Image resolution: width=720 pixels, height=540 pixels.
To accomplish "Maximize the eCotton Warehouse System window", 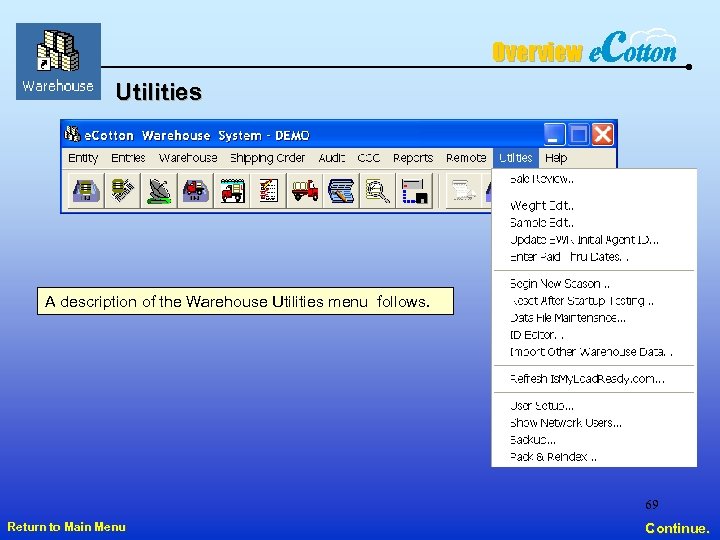I will pos(579,135).
